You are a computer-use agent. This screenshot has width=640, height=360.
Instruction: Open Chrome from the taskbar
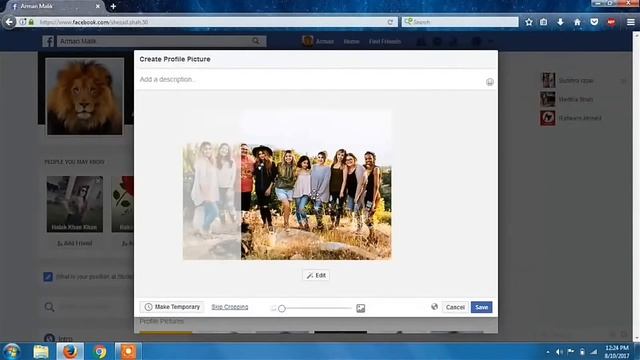click(99, 351)
